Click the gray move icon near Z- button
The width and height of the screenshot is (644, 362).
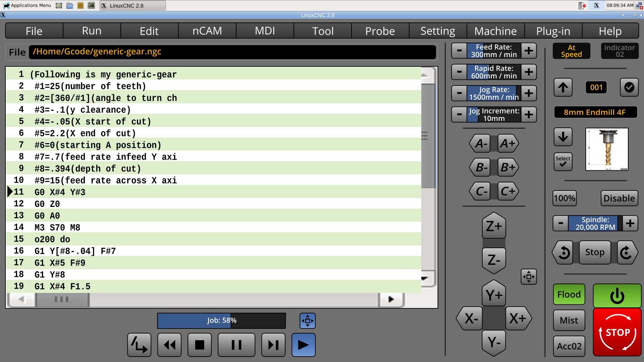529,277
